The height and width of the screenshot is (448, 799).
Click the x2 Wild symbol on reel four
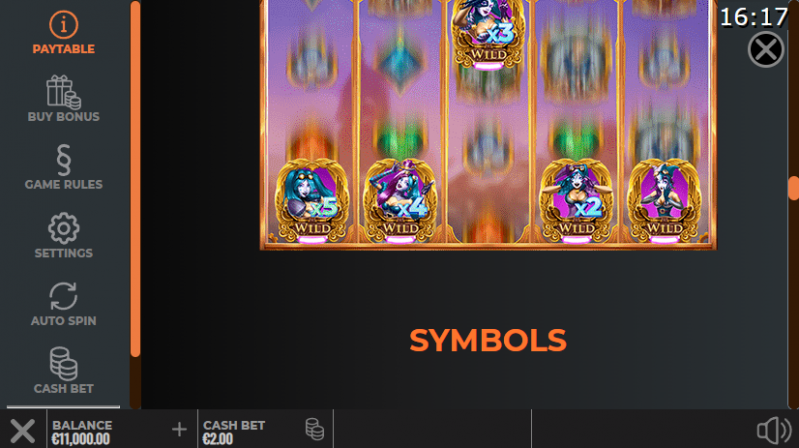coord(576,202)
